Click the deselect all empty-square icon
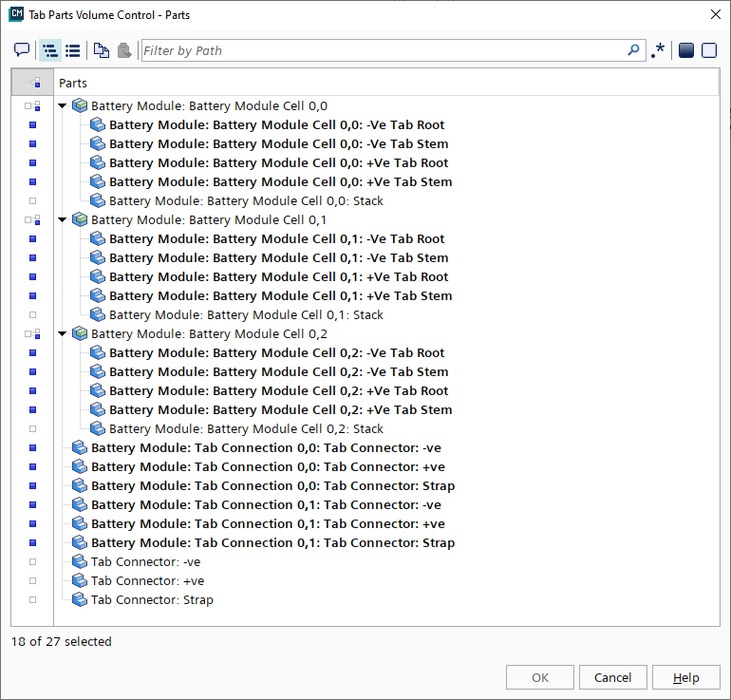731x700 pixels. point(709,50)
